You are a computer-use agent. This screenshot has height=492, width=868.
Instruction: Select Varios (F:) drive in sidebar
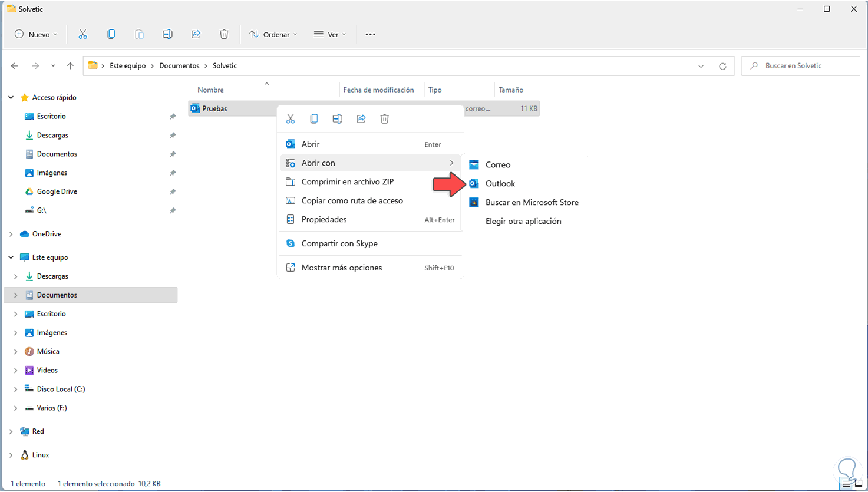point(52,408)
